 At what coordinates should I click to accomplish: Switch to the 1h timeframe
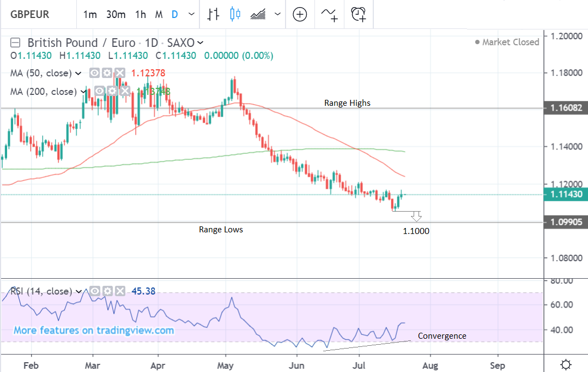click(x=141, y=15)
